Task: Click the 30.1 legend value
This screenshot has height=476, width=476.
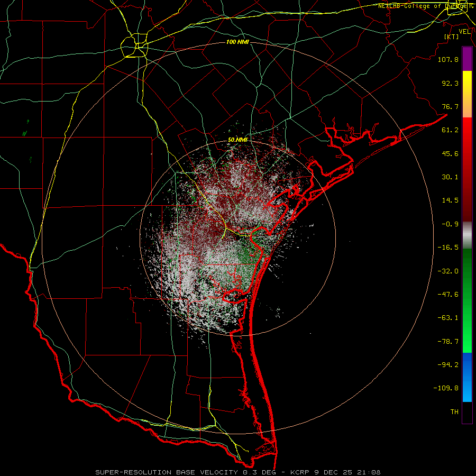Action: (x=450, y=177)
